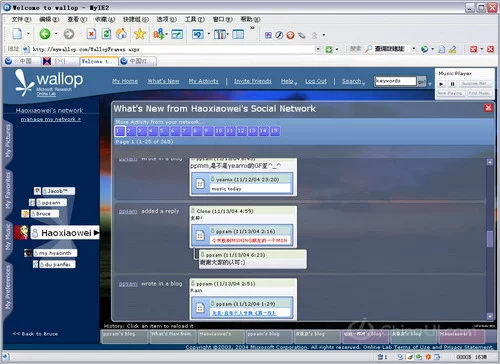Pause the Music Player

tap(452, 84)
